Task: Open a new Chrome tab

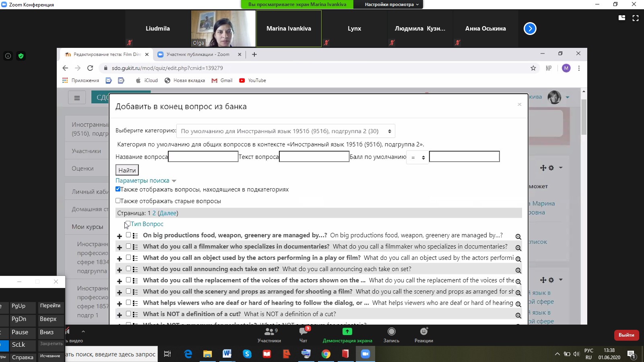Action: coord(254,54)
